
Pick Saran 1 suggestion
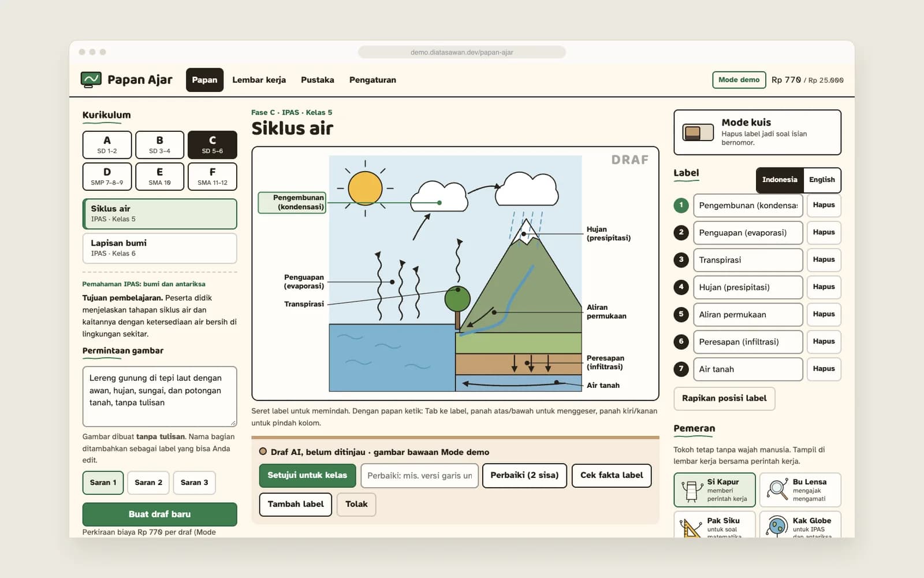coord(103,483)
